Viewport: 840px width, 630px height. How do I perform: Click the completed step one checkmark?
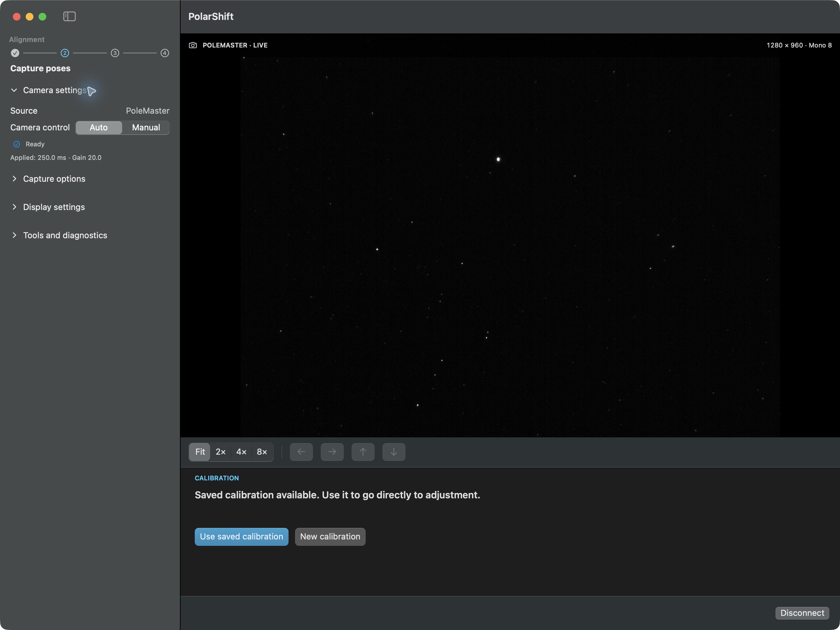15,53
